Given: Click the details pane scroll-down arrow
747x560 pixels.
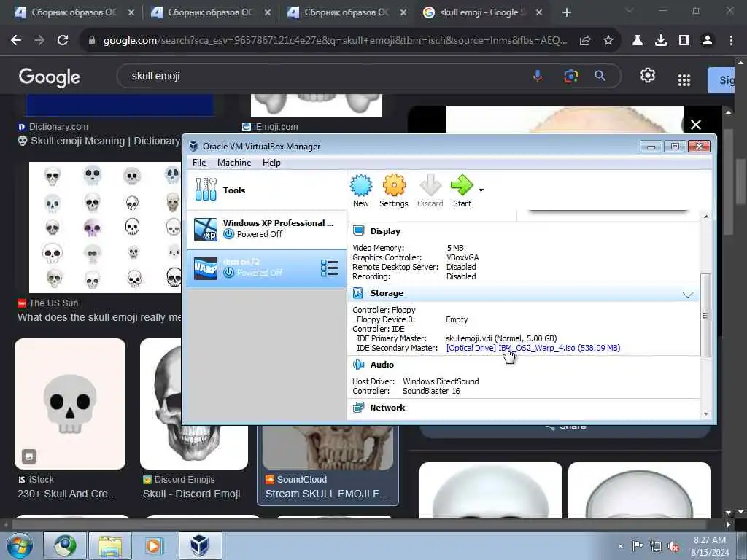Looking at the screenshot, I should (706, 414).
